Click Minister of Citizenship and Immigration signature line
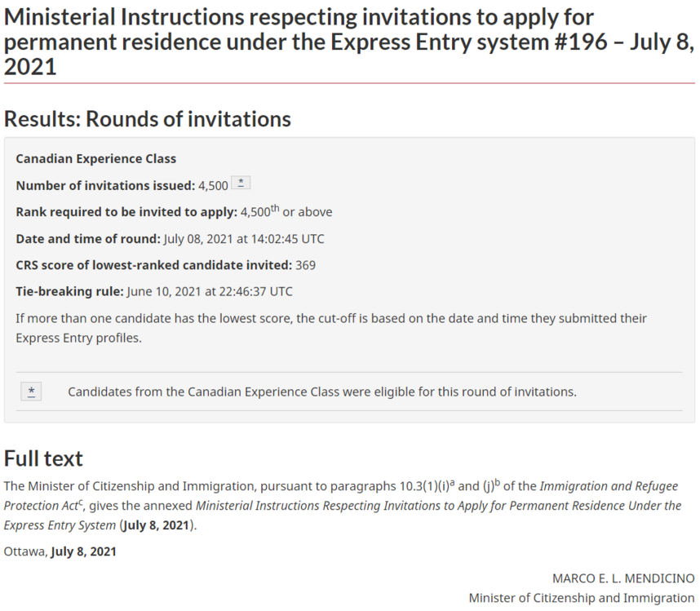Image resolution: width=700 pixels, height=611 pixels. coord(582,598)
